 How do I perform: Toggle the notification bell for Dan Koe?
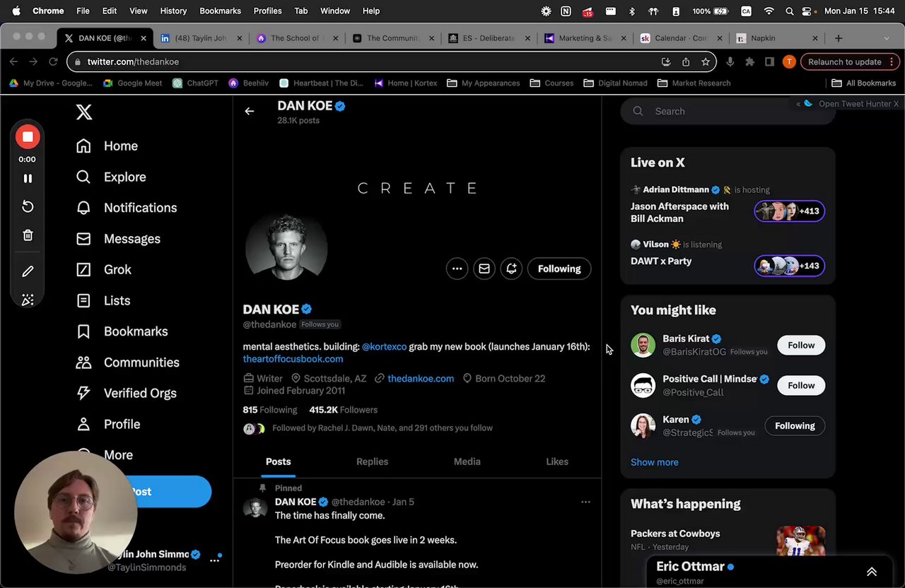coord(511,269)
